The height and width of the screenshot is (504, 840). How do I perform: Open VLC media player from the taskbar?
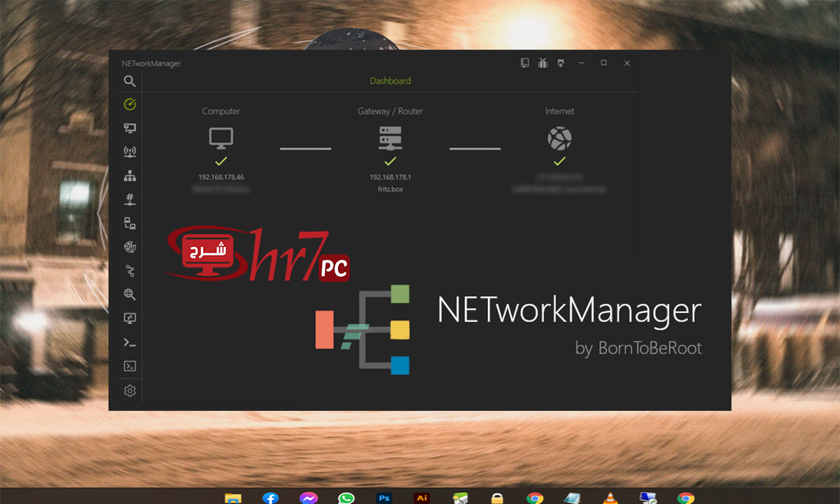[x=610, y=498]
